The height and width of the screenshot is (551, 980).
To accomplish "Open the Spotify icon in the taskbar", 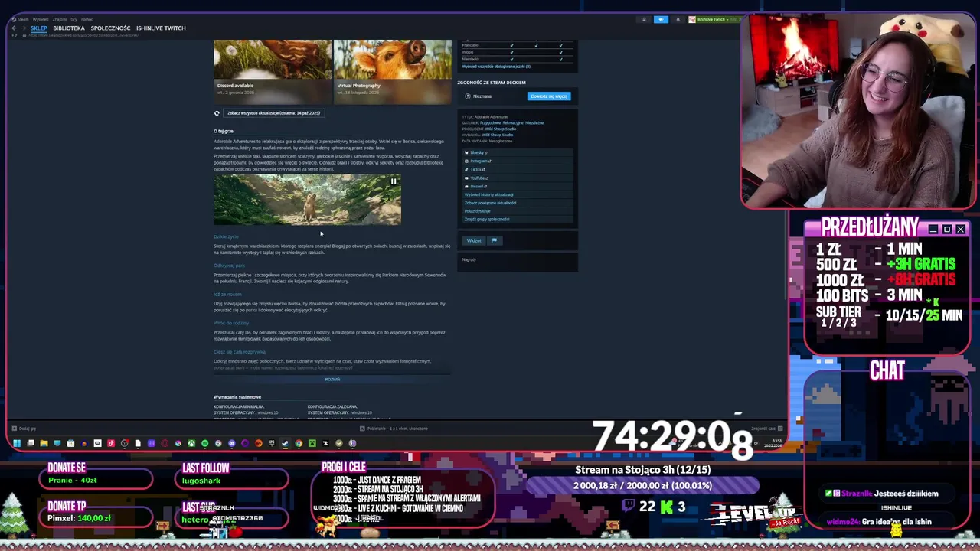I will (x=204, y=443).
